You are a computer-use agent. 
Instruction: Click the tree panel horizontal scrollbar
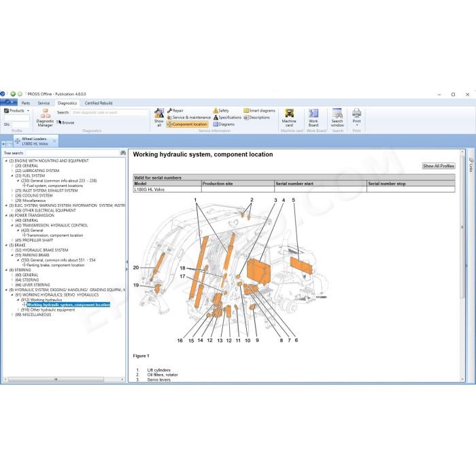point(56,379)
